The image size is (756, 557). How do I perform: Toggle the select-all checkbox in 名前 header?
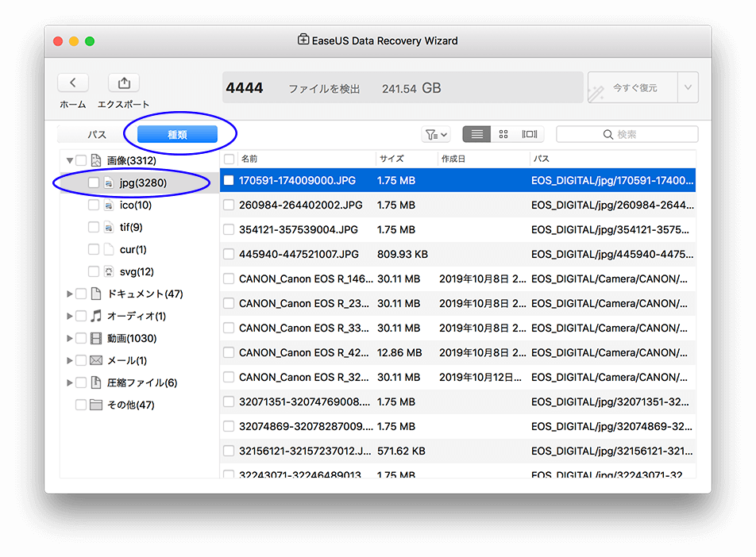229,159
